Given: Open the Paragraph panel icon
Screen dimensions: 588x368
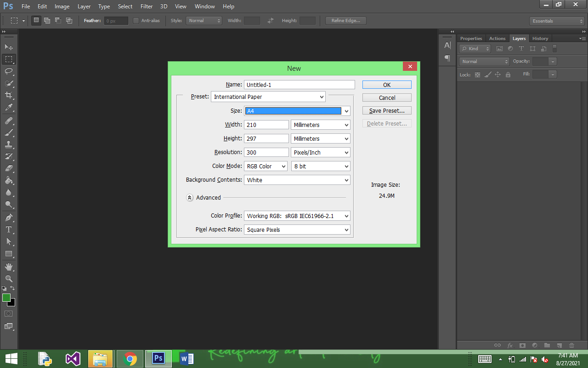Looking at the screenshot, I should 447,58.
